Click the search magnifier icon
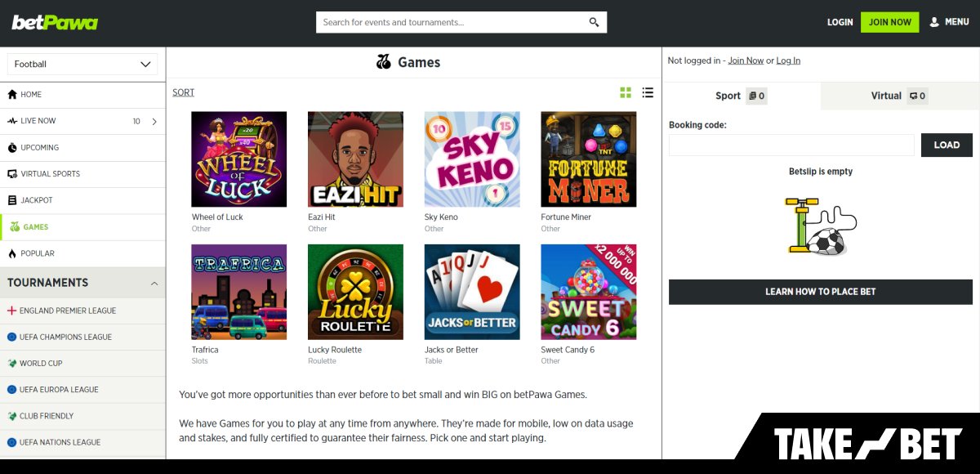The height and width of the screenshot is (474, 980). pos(594,22)
